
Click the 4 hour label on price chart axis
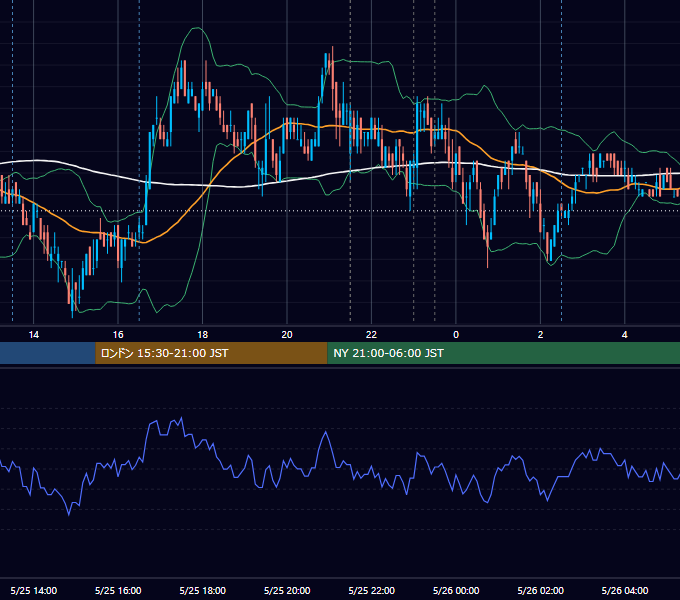[624, 335]
